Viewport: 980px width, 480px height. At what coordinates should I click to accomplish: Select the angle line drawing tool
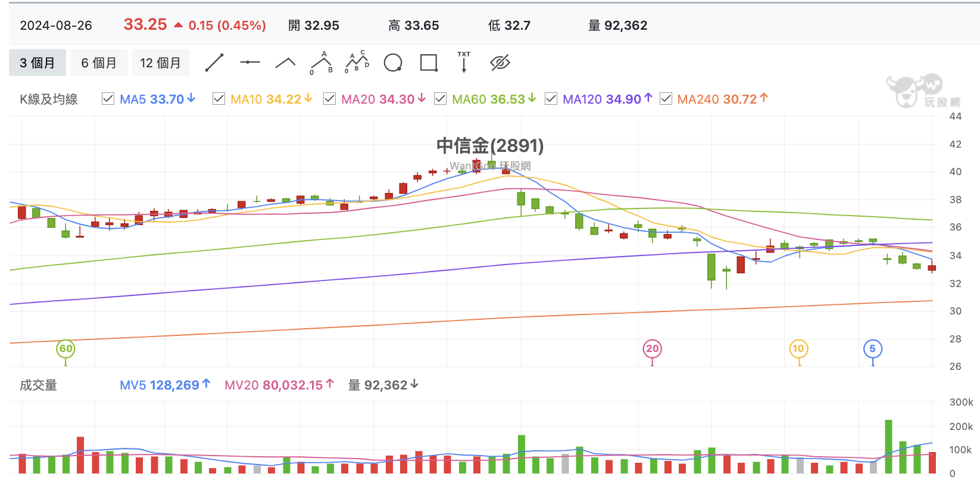[286, 63]
